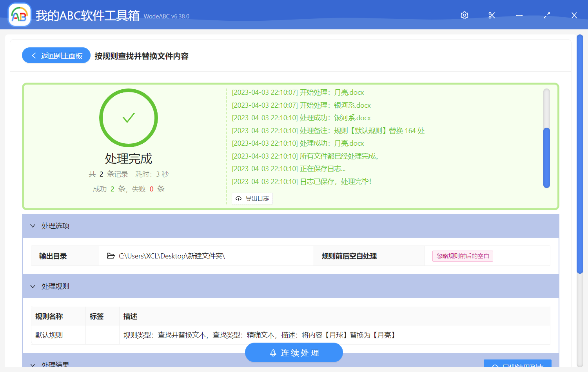Click the scissors icon in title bar

492,15
